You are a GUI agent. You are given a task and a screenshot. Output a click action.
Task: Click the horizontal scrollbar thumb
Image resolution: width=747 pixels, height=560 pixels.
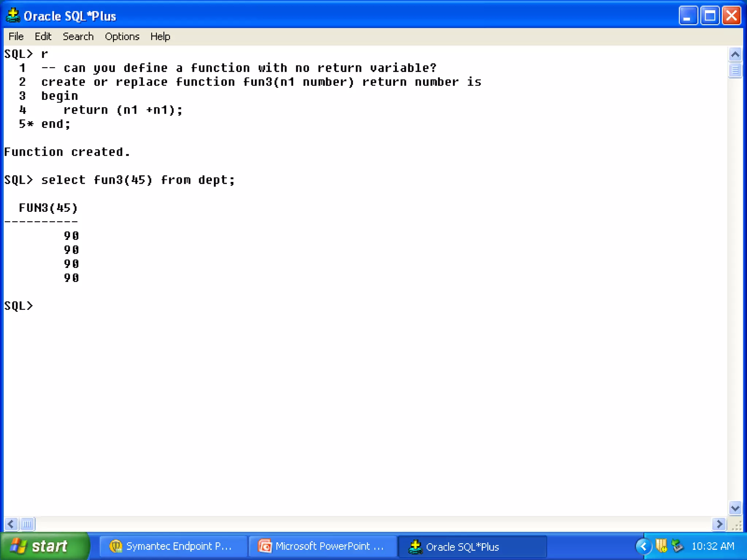click(27, 524)
